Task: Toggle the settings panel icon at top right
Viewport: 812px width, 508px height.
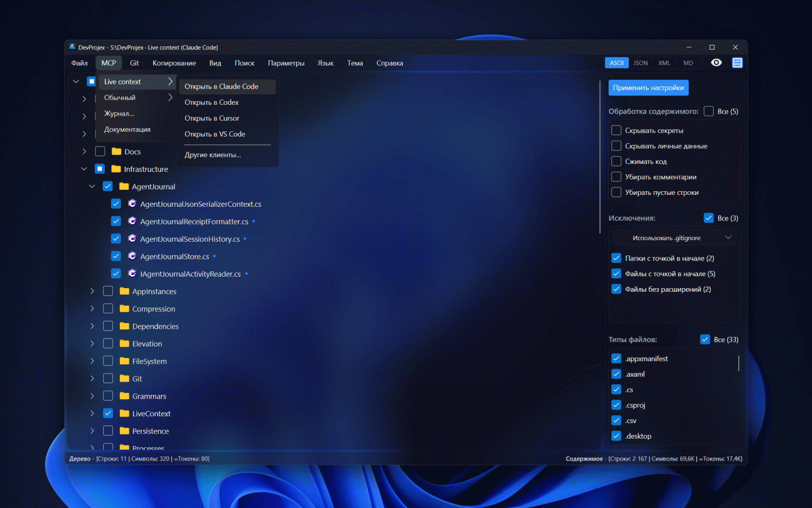Action: 737,63
